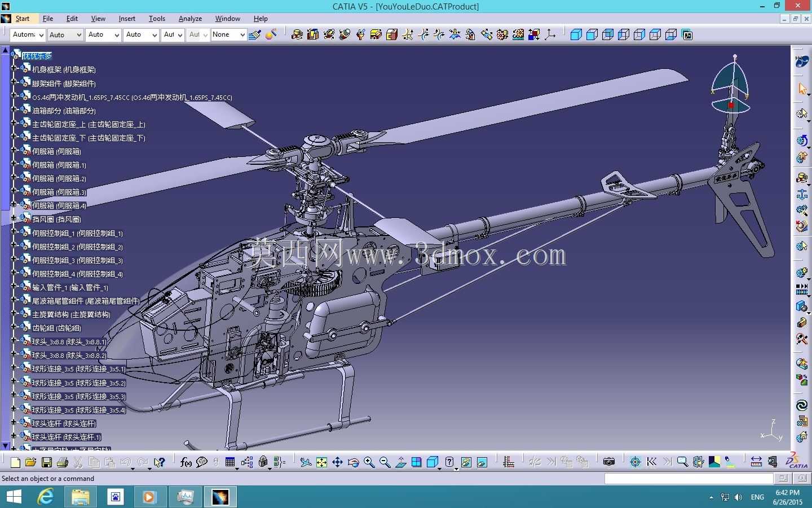Click the Open file folder icon
Image resolution: width=812 pixels, height=508 pixels.
click(30, 462)
